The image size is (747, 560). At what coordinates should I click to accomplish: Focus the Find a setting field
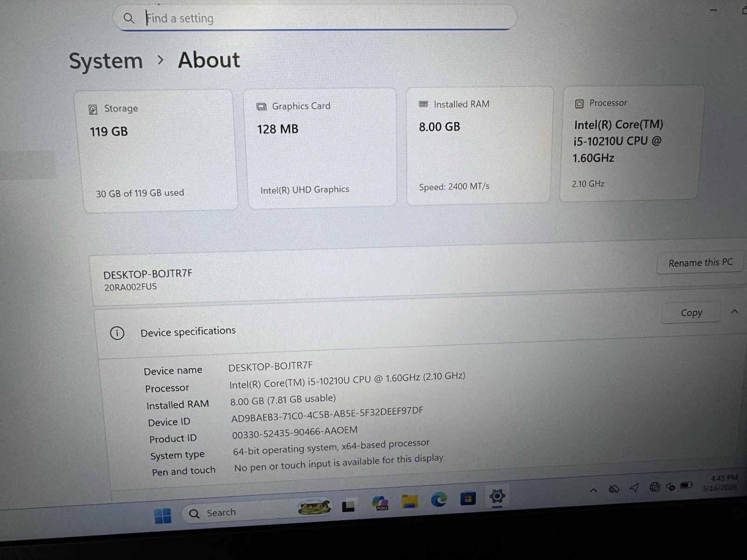tap(315, 18)
